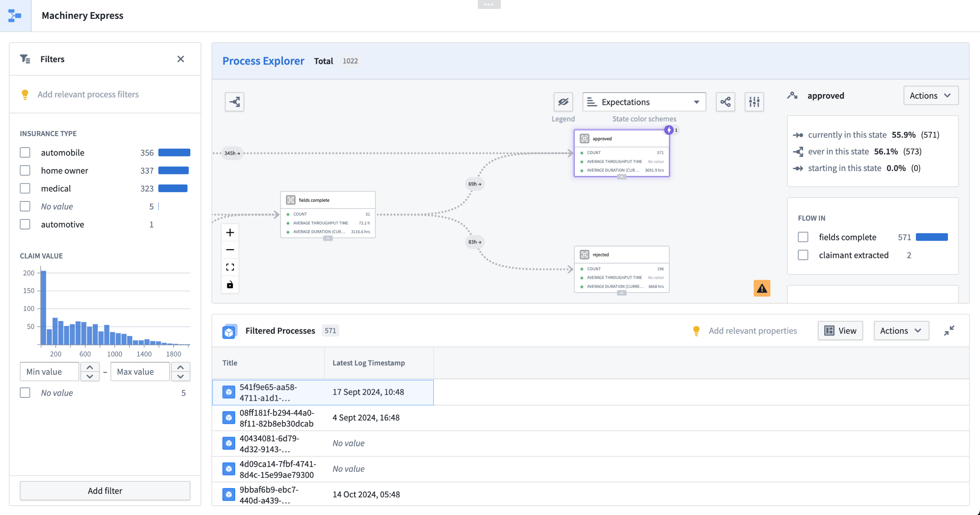The image size is (980, 515).
Task: Click the View button in Filtered Processes
Action: 840,331
